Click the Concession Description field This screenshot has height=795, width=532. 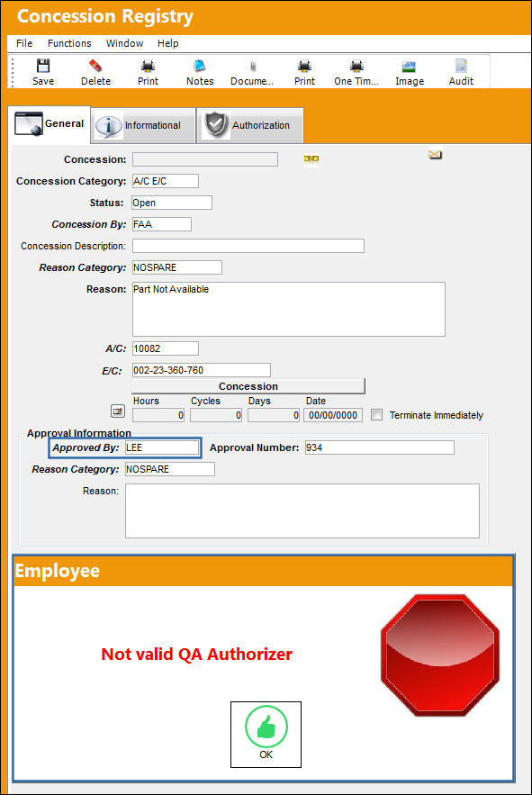[248, 246]
